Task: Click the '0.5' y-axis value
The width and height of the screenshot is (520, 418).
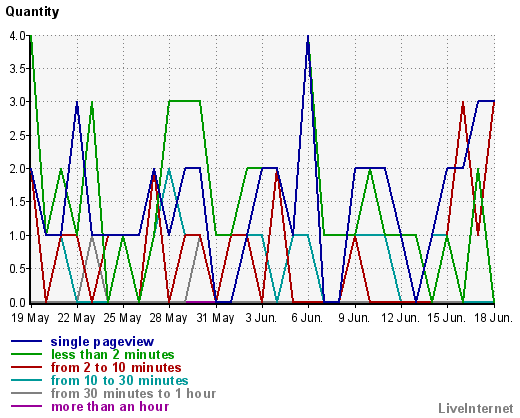Action: [18, 269]
